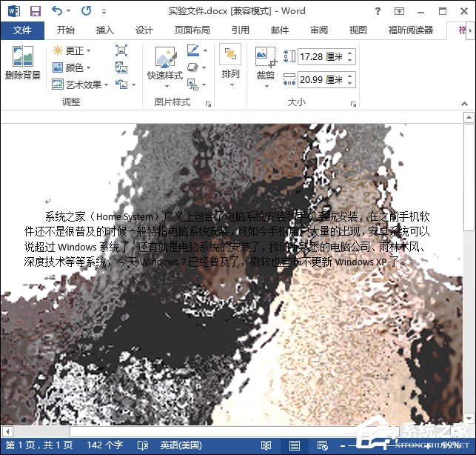The width and height of the screenshot is (476, 455).
Task: Switch to the Page Layout (页面布局) tab
Action: tap(192, 30)
